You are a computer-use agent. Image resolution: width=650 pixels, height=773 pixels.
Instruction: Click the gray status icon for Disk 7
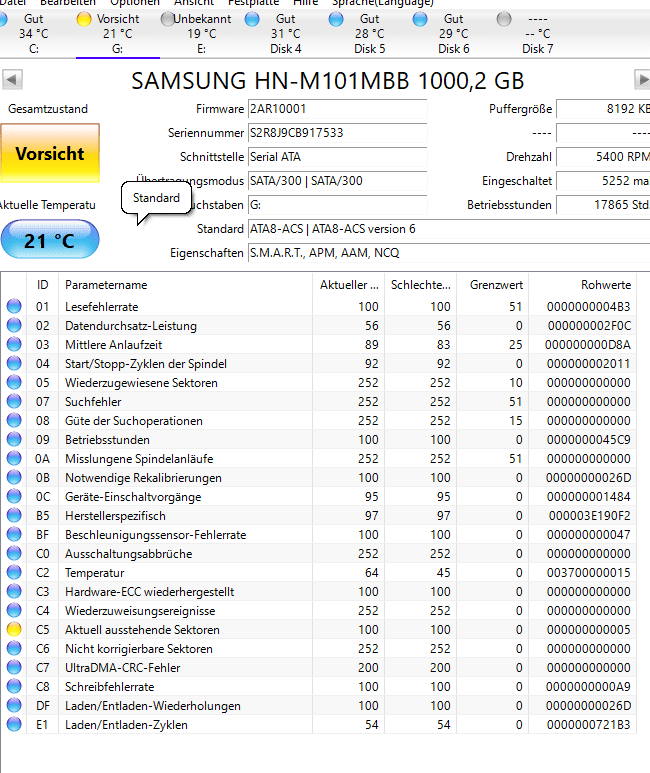click(x=504, y=19)
